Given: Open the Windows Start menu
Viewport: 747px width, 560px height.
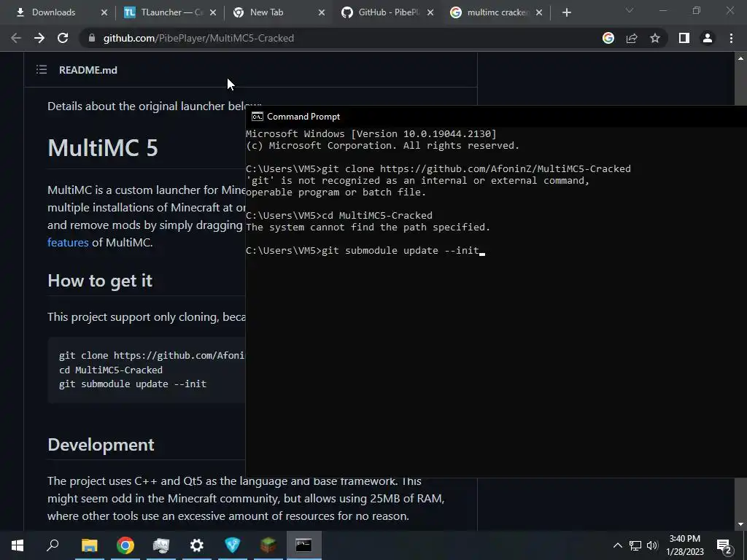Looking at the screenshot, I should pos(18,545).
